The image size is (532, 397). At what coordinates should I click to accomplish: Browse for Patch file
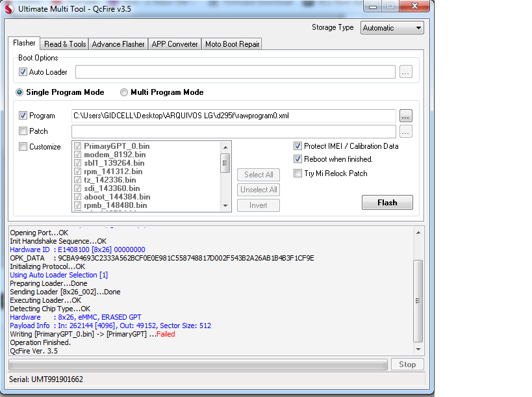coord(406,131)
